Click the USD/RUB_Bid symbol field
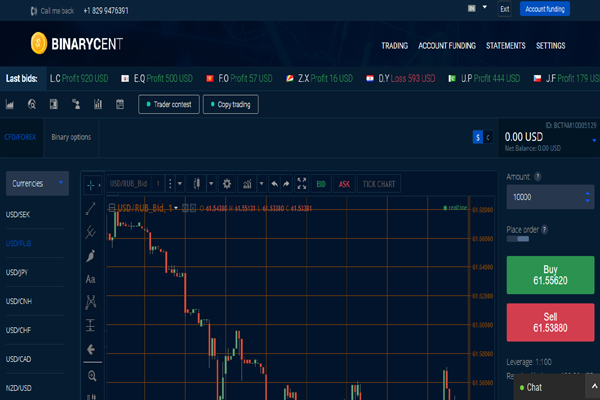 click(129, 184)
